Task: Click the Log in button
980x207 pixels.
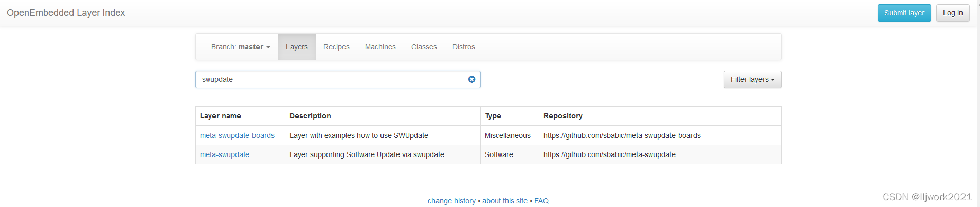Action: (953, 13)
